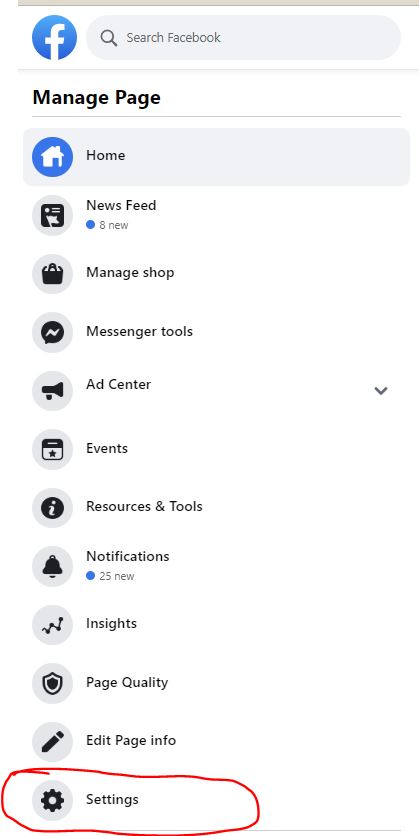
Task: Click the Home house icon
Action: (x=52, y=157)
